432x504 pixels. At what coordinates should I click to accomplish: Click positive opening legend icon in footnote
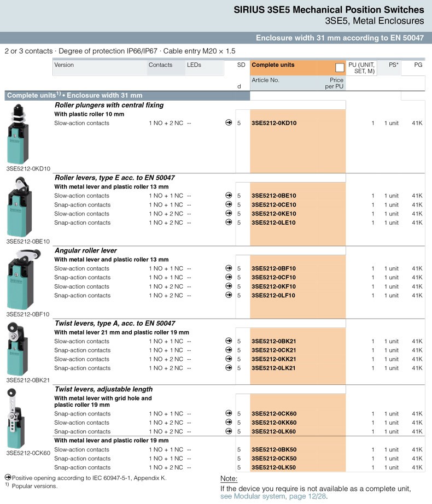coord(8,478)
